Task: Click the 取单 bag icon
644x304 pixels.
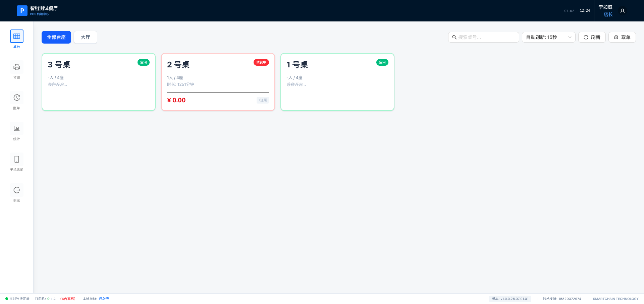Action: point(616,37)
